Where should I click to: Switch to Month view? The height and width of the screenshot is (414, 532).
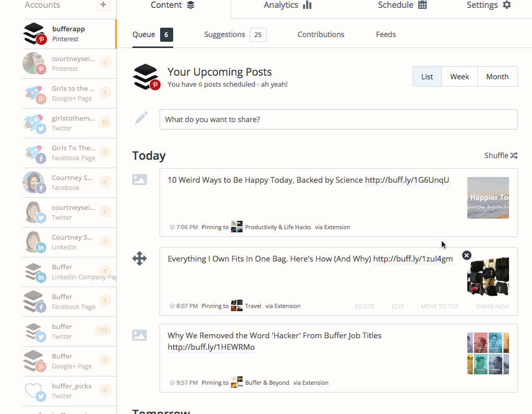pyautogui.click(x=498, y=77)
